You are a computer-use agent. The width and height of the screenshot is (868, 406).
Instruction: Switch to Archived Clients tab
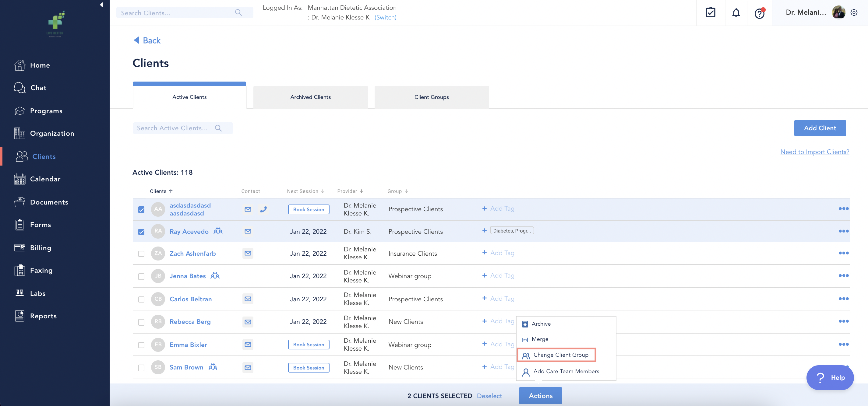310,97
